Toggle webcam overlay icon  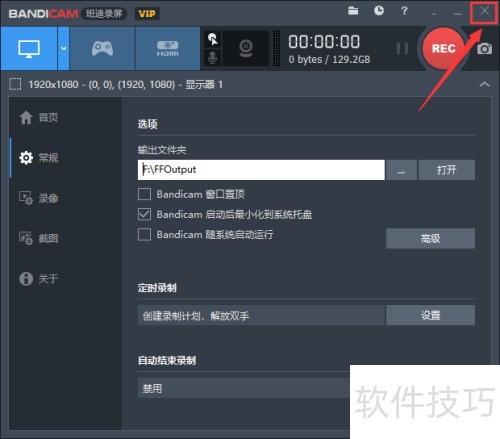click(246, 49)
